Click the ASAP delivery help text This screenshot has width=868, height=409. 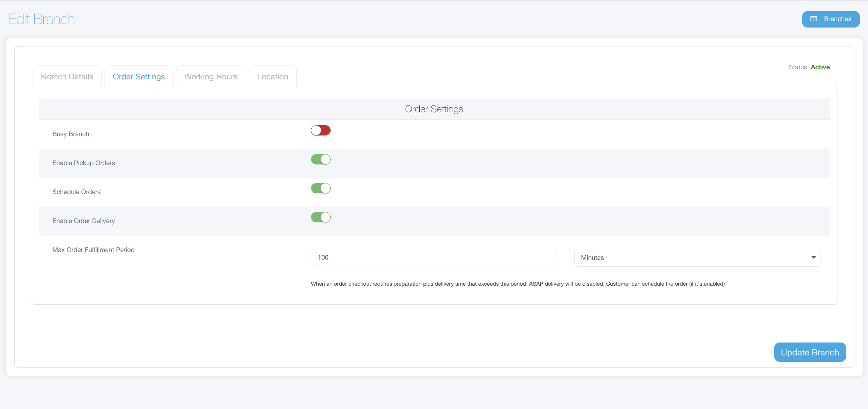[517, 284]
